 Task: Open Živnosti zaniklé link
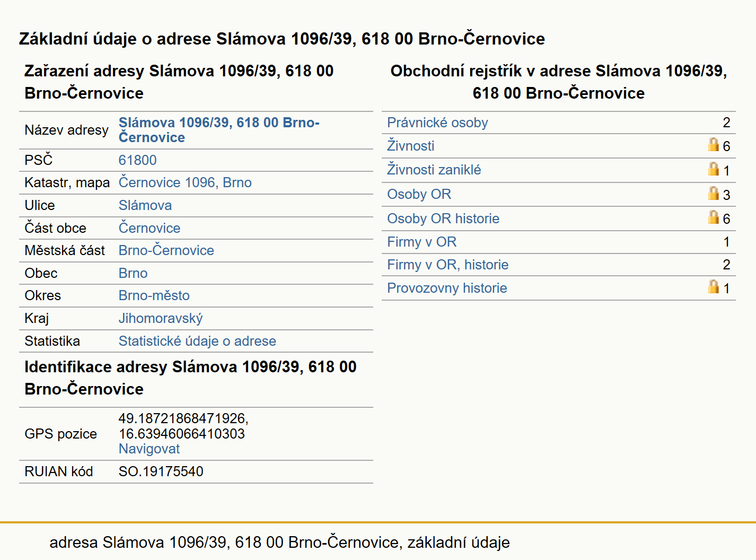click(x=434, y=170)
